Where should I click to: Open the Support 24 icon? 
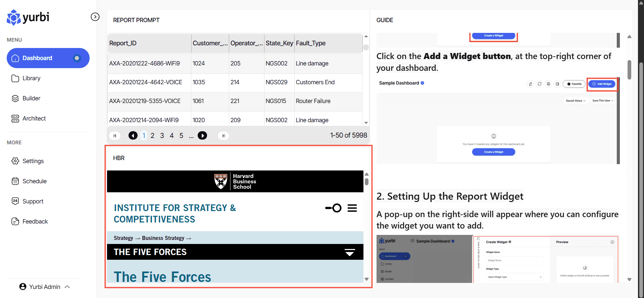click(15, 201)
